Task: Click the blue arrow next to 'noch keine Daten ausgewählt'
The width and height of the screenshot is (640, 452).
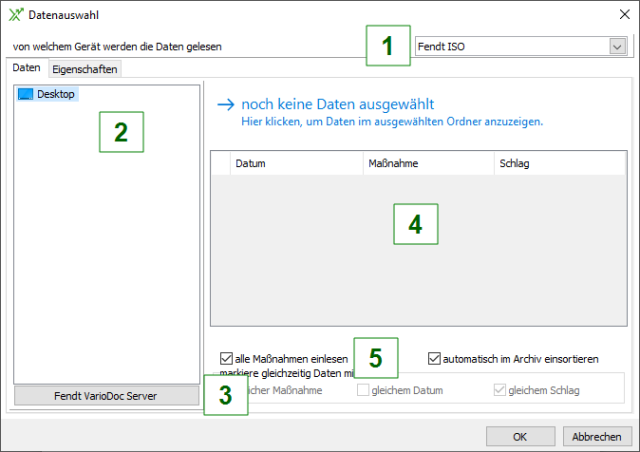Action: point(225,103)
